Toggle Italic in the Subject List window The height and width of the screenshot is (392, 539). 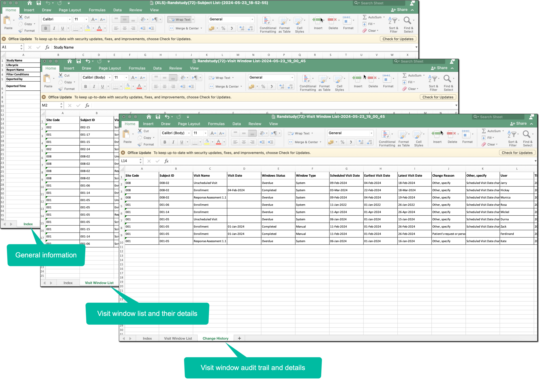point(54,28)
